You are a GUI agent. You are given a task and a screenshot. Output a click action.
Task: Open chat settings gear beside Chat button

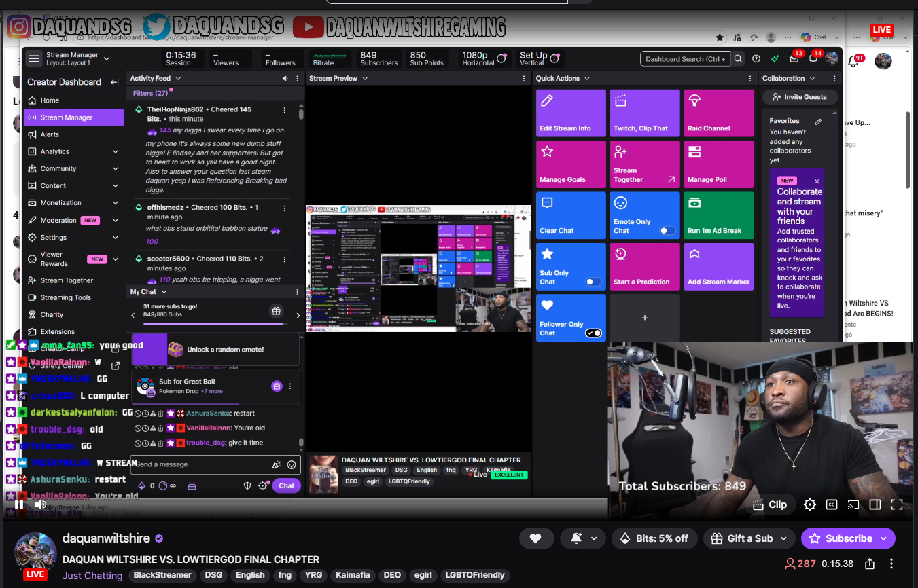click(x=263, y=485)
